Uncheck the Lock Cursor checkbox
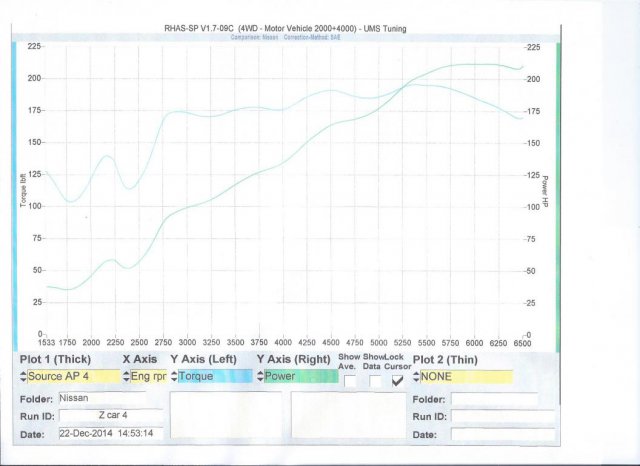This screenshot has width=640, height=466. (399, 381)
